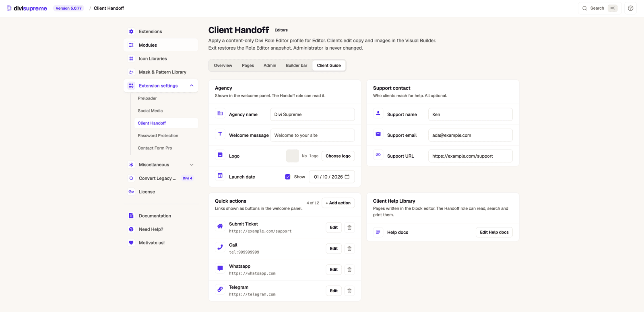644x312 pixels.
Task: Delete the Submit Ticket quick action
Action: pyautogui.click(x=349, y=227)
